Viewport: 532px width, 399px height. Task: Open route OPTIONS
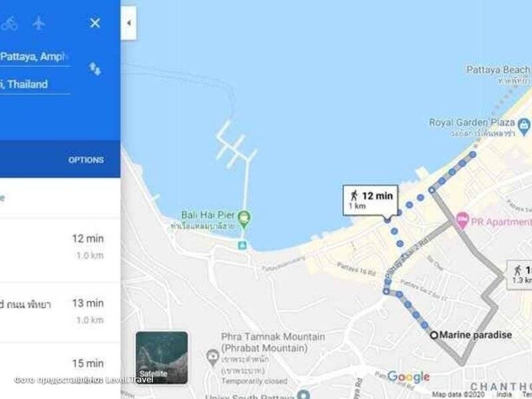[86, 160]
